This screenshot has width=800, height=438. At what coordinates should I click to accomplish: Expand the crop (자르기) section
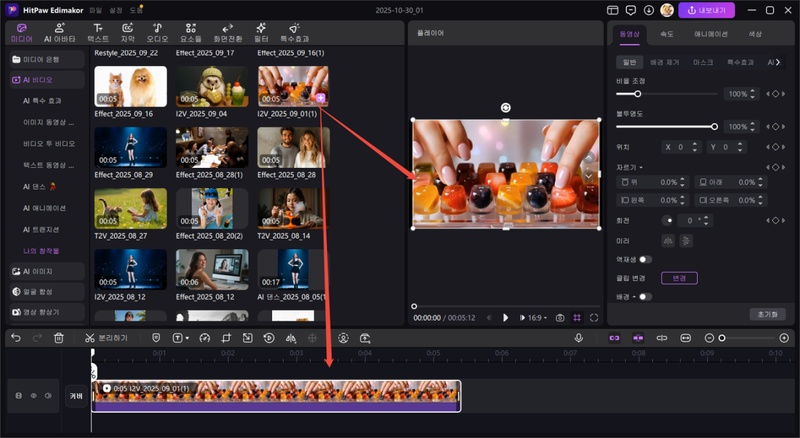tap(631, 167)
